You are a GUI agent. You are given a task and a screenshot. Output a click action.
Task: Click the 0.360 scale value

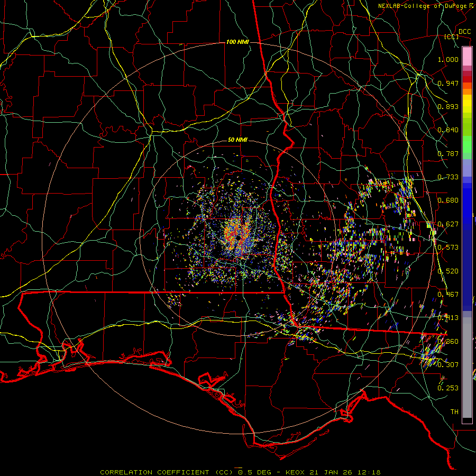click(448, 342)
